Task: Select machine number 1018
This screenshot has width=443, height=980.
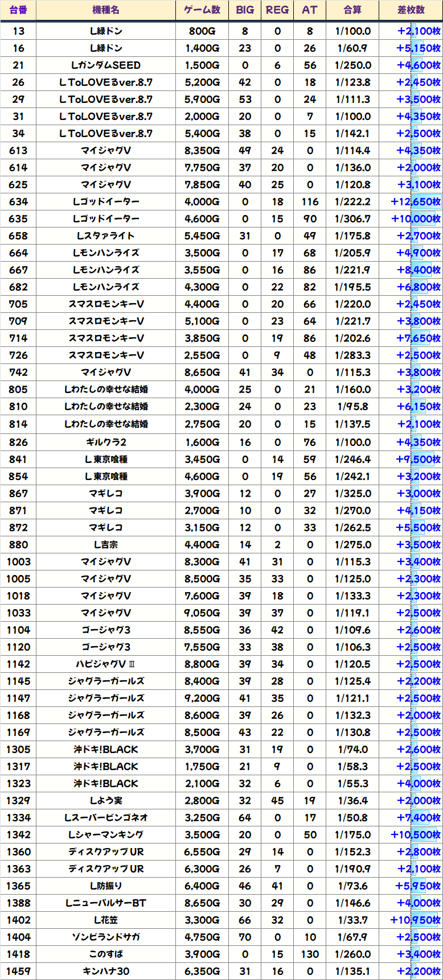Action: (x=18, y=596)
